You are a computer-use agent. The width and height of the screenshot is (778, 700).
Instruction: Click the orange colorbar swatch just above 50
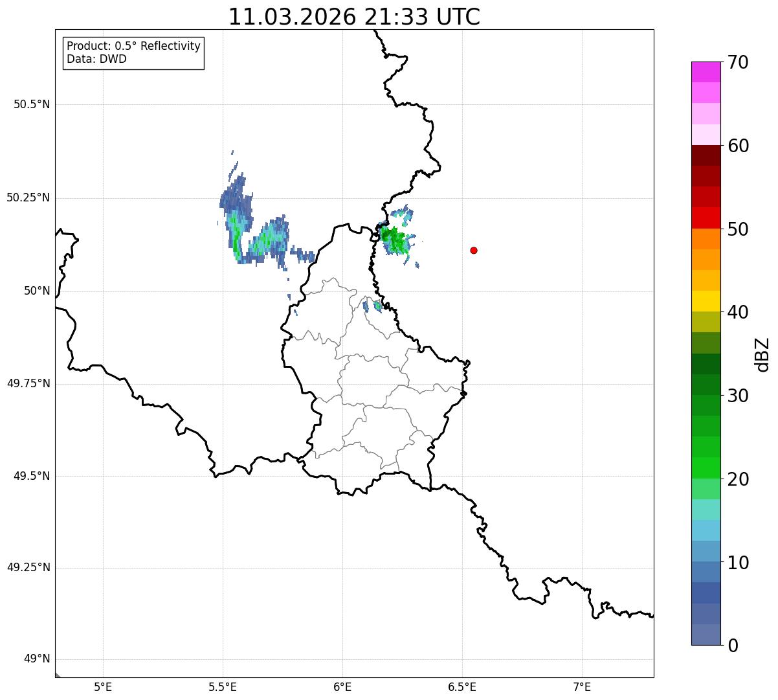tap(706, 239)
